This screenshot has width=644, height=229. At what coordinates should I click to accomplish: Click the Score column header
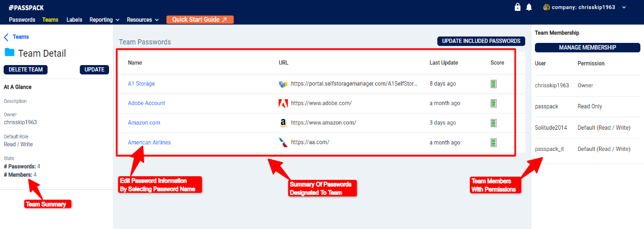tap(497, 63)
